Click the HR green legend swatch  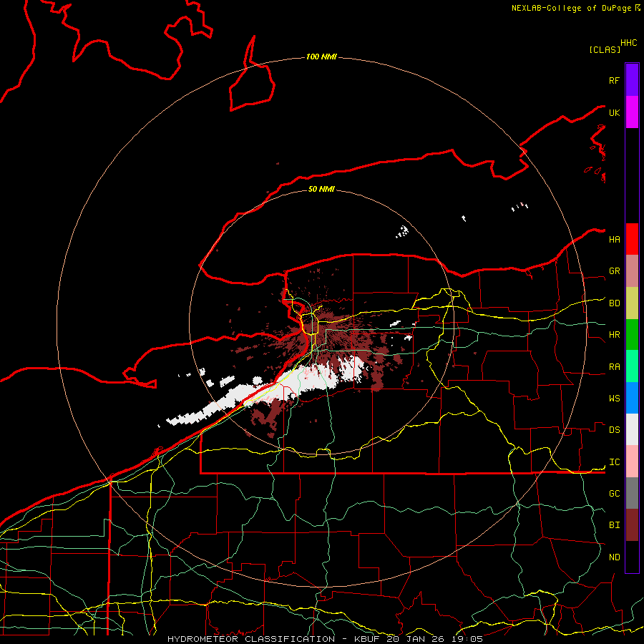(632, 335)
